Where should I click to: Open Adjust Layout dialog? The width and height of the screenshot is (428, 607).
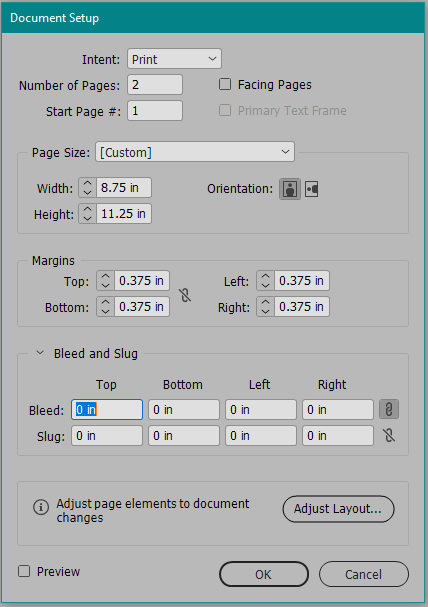[x=338, y=509]
